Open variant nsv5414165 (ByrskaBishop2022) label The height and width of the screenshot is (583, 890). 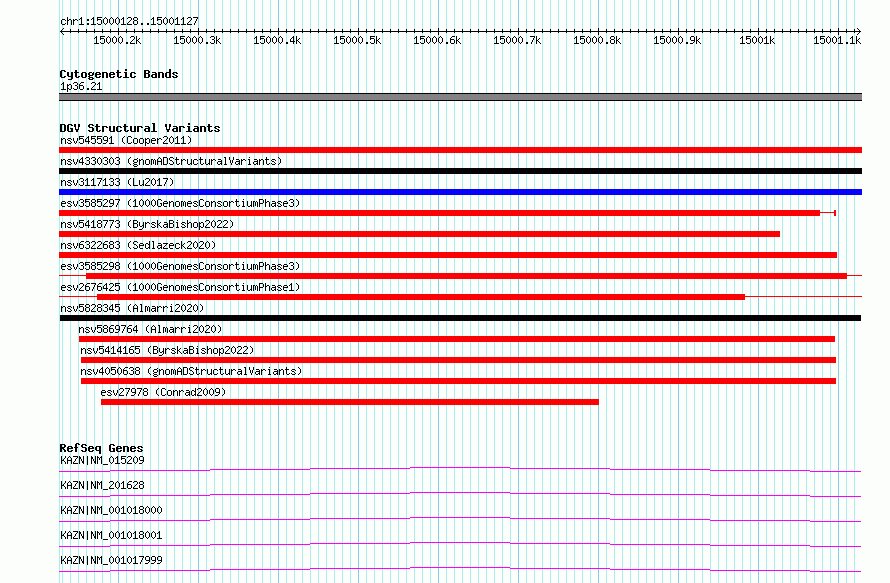pos(167,350)
